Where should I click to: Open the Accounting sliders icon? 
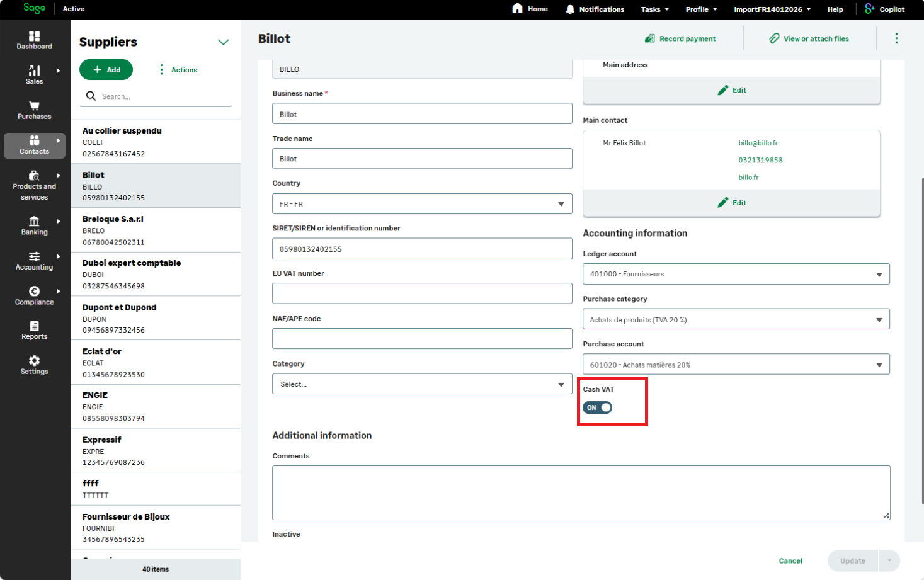pos(34,256)
